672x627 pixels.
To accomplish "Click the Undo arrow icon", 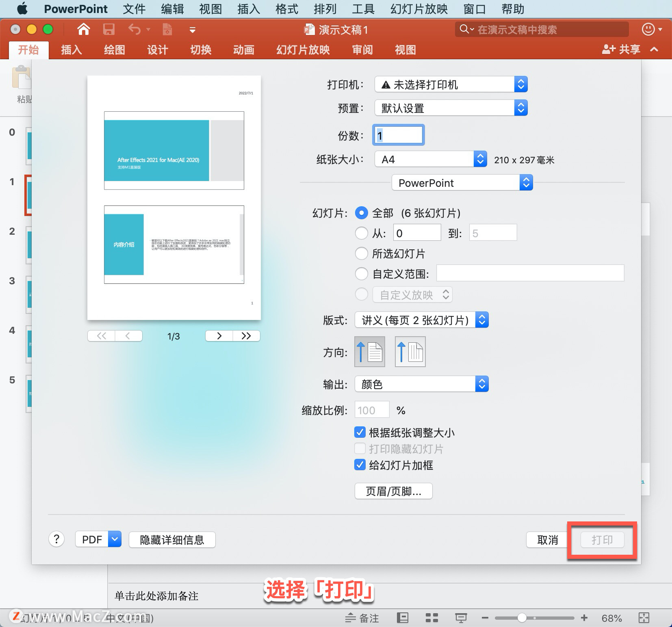I will [134, 29].
